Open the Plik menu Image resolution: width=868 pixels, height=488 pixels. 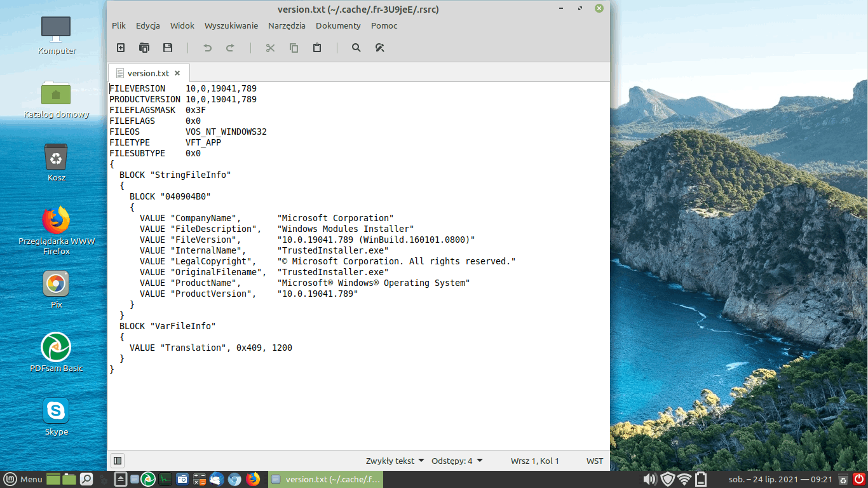[x=119, y=26]
